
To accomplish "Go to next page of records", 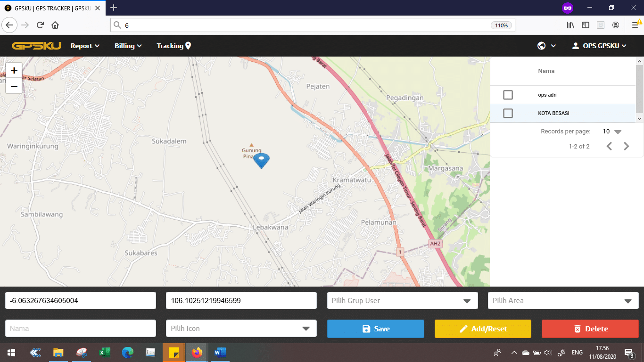I will coord(626,146).
